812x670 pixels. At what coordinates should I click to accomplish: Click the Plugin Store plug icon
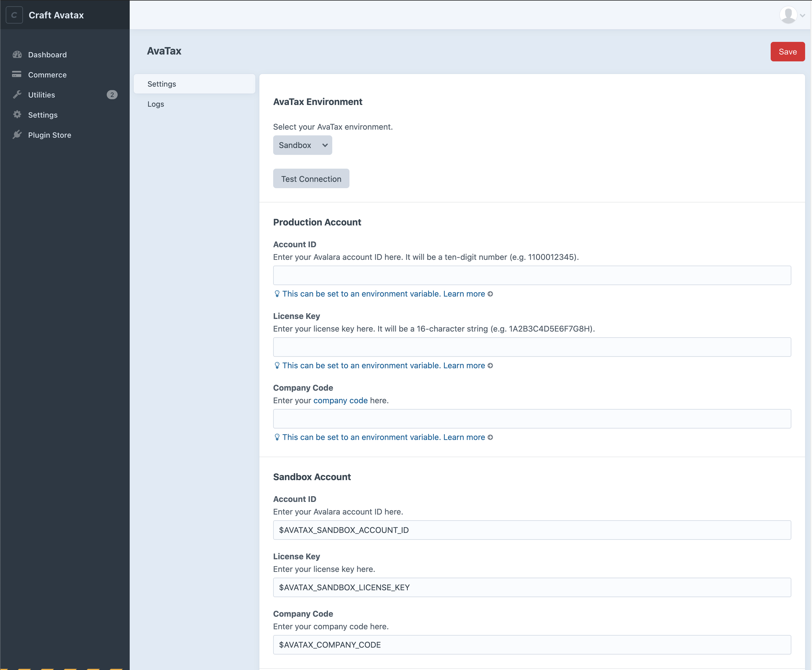pyautogui.click(x=17, y=134)
